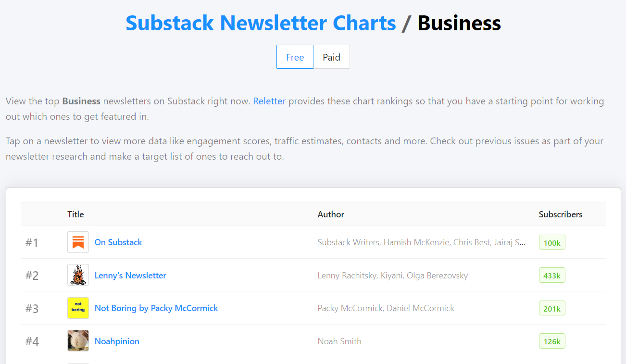
Task: Click Noahpinion's 126k subscriber badge
Action: click(x=552, y=341)
